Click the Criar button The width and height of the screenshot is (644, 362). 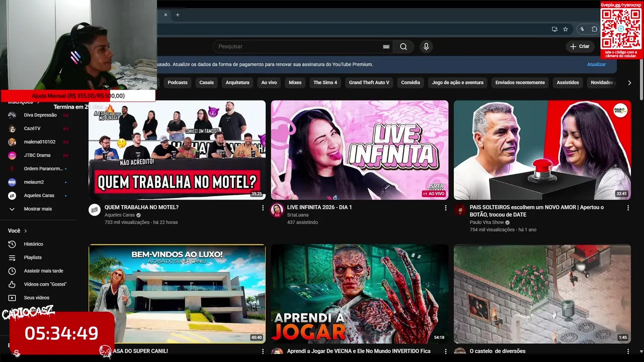[x=580, y=46]
